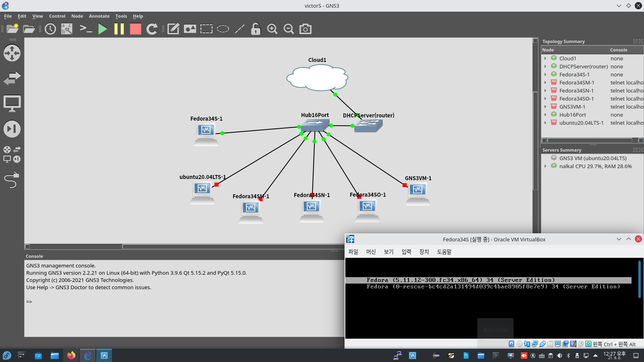Open the File menu

click(x=8, y=16)
